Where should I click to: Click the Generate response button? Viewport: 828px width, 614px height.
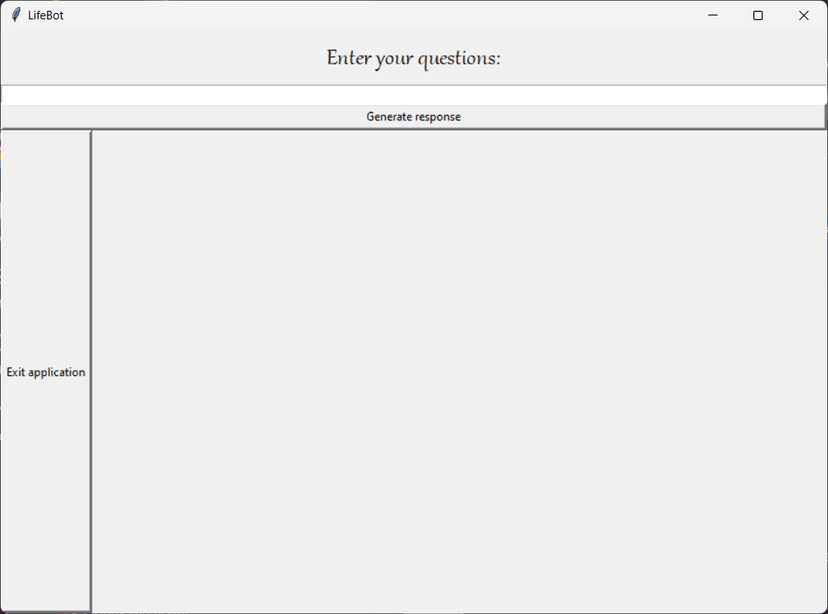click(413, 117)
